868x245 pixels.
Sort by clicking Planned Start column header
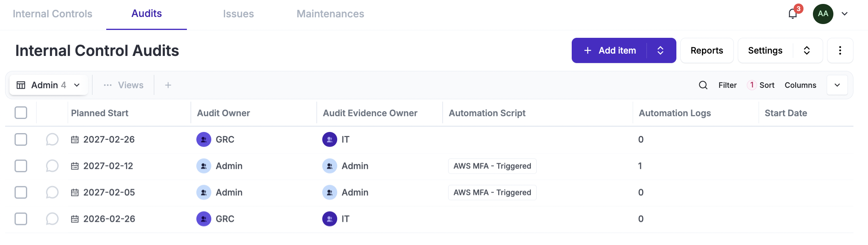tap(100, 113)
